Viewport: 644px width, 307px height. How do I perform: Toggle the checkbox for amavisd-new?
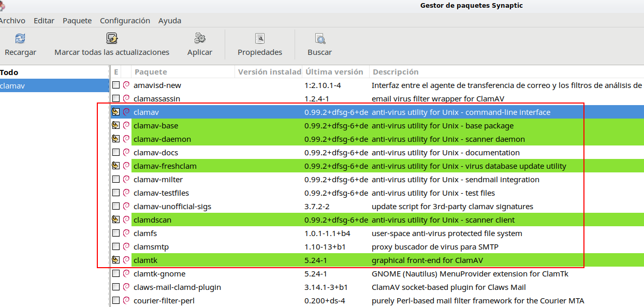(116, 85)
